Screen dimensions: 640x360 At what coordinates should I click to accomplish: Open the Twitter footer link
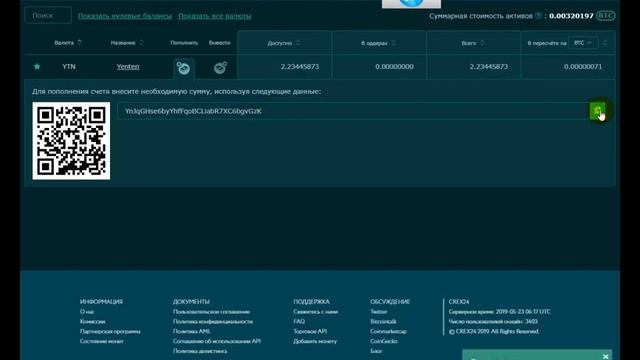coord(378,312)
